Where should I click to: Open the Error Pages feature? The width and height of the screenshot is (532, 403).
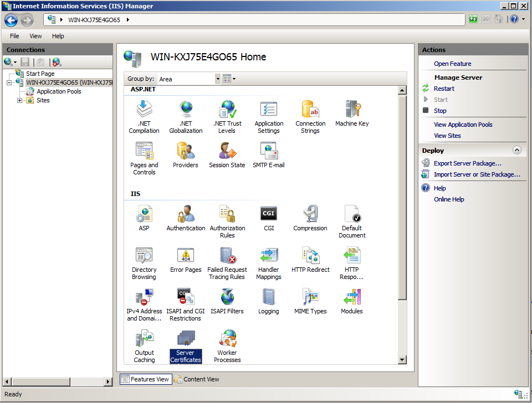click(186, 260)
